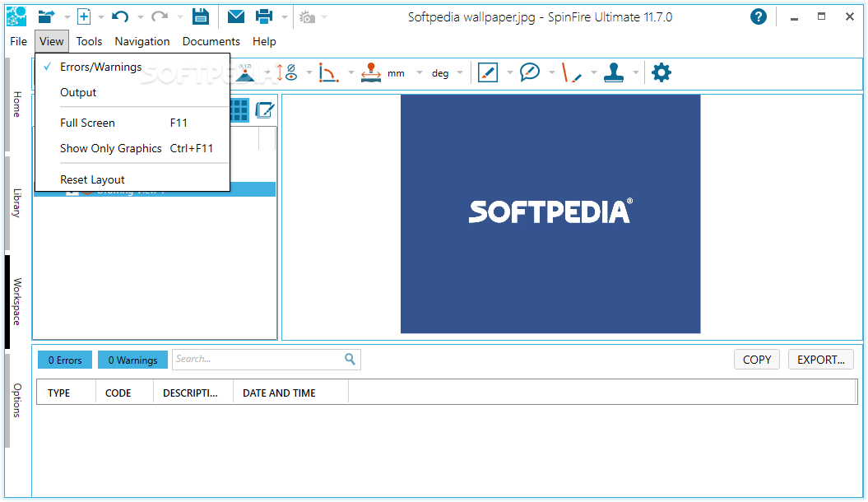Click the SpinFire application logo icon
This screenshot has height=502, width=868.
[16, 16]
